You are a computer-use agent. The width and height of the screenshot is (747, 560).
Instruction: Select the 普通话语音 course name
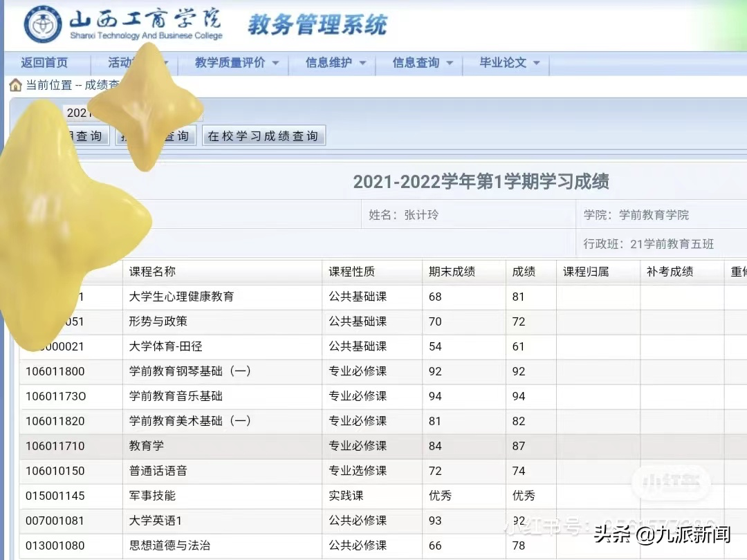pyautogui.click(x=158, y=471)
